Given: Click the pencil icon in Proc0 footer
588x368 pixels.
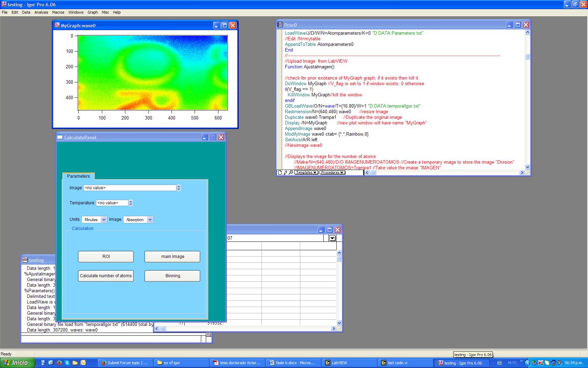Looking at the screenshot, I should [285, 172].
